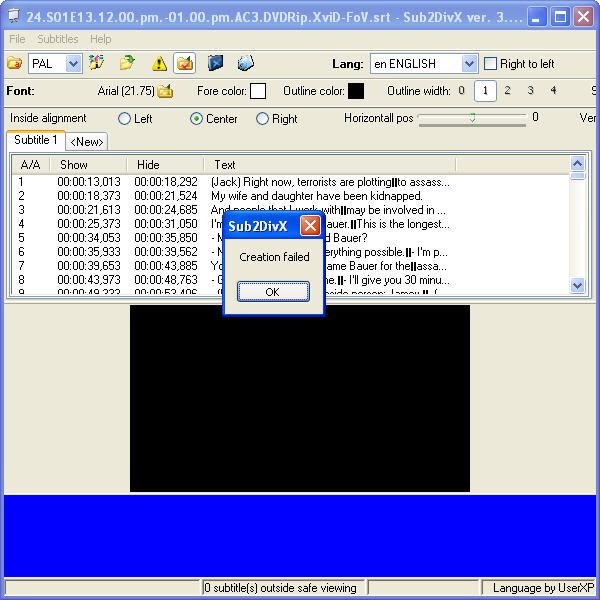The image size is (600, 600).
Task: Open the Lang en ENGLISH dropdown
Action: tap(469, 64)
